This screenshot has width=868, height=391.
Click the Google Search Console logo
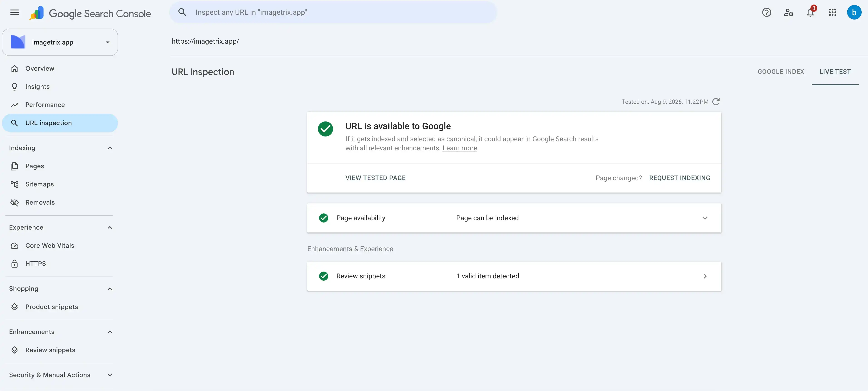click(90, 13)
